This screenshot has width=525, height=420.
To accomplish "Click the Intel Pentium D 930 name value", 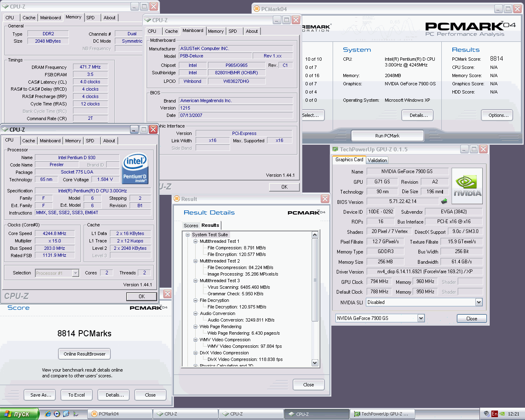I will pyautogui.click(x=77, y=157).
